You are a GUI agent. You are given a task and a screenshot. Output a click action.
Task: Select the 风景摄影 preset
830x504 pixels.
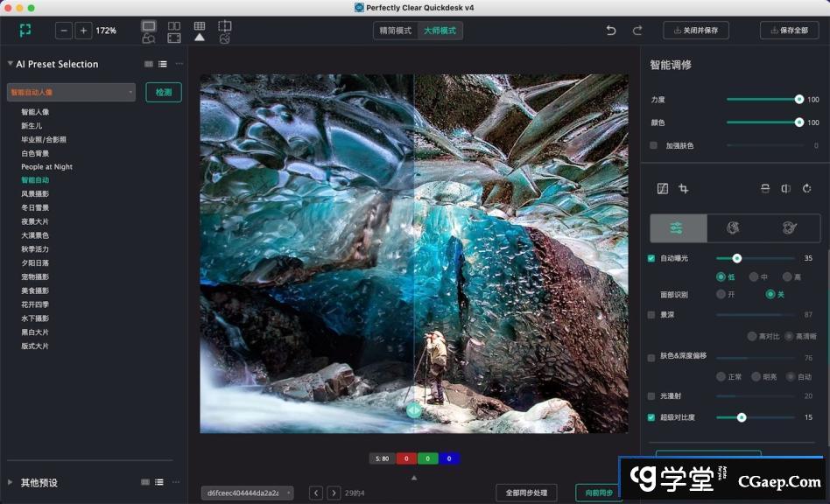point(35,194)
